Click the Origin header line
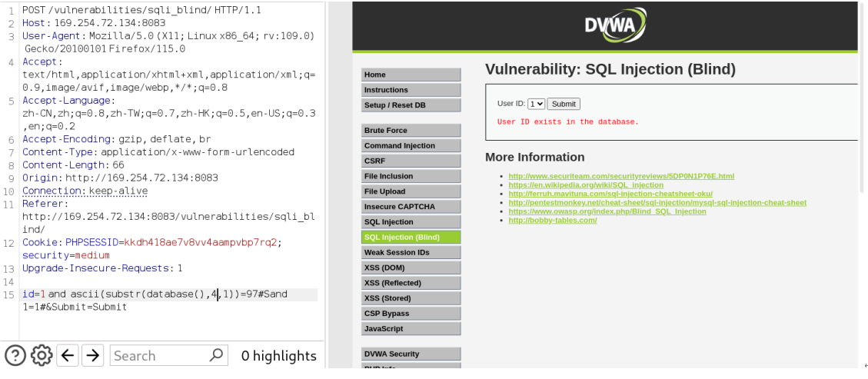Image resolution: width=868 pixels, height=379 pixels. pos(120,178)
